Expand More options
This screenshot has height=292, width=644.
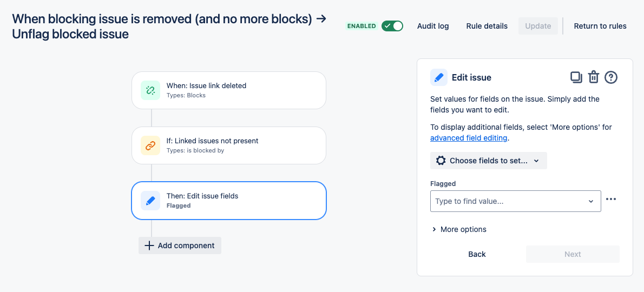tap(459, 229)
